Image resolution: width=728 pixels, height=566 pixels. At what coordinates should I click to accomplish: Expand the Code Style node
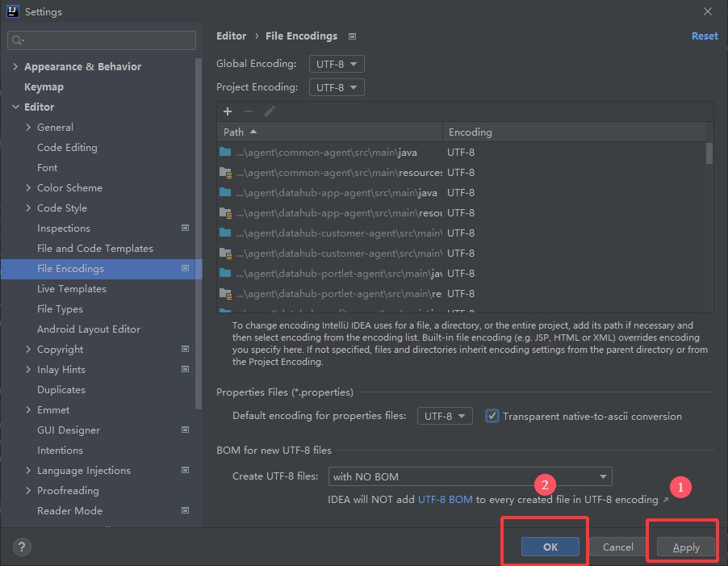[x=28, y=208]
